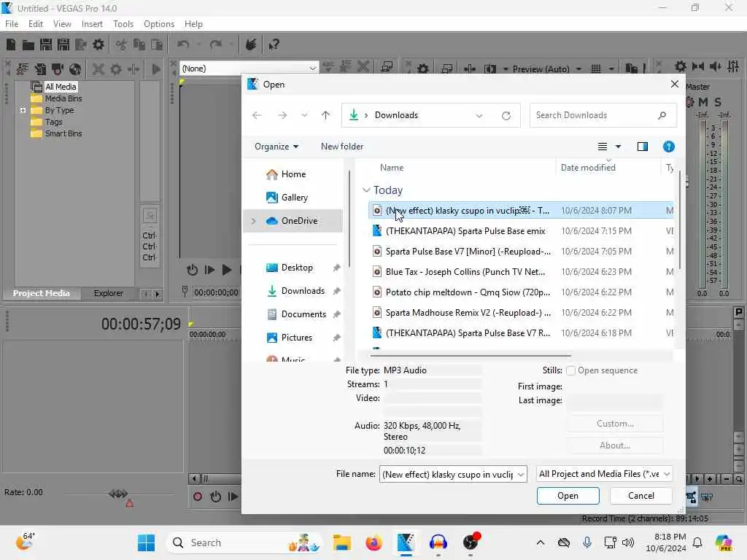
Task: Open the Insert menu
Action: [92, 24]
